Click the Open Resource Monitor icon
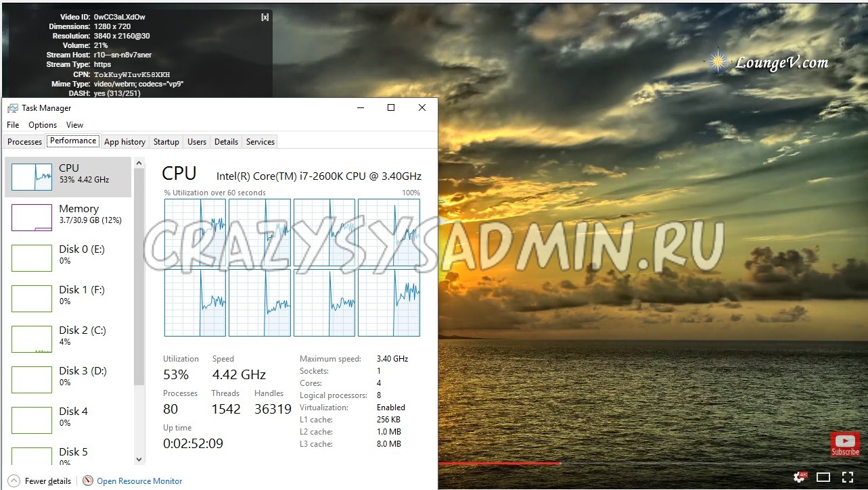 pyautogui.click(x=88, y=481)
